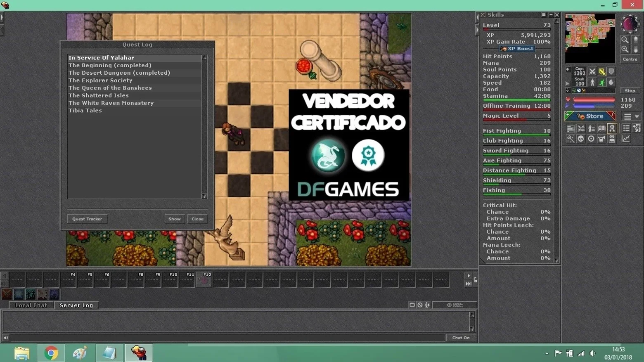Zoom out the minimap
The image size is (644, 362).
[625, 40]
